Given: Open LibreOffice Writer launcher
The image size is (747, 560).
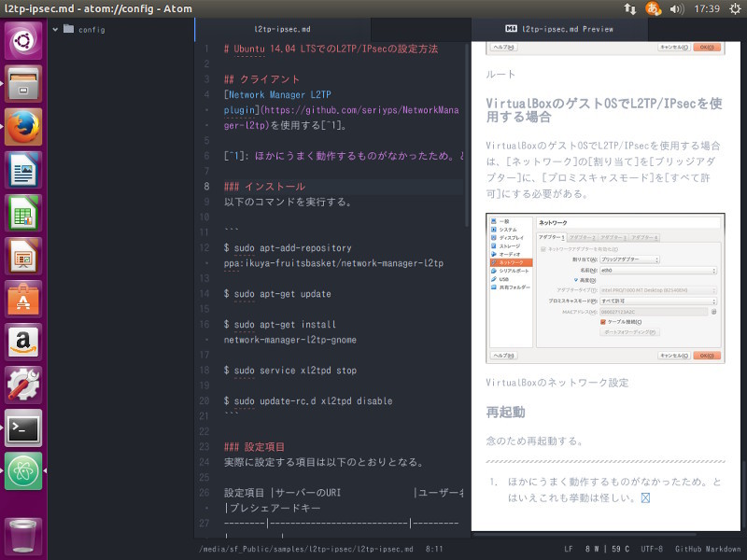Looking at the screenshot, I should 23,170.
